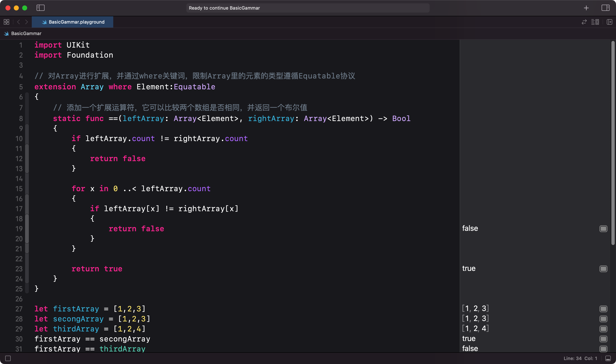Click the extension keyword on line 5
616x364 pixels.
coord(55,87)
